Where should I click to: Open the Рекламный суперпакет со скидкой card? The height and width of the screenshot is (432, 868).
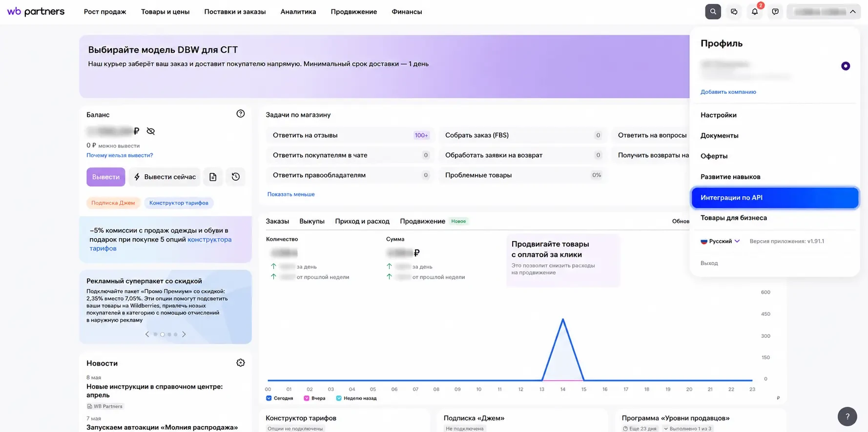165,307
